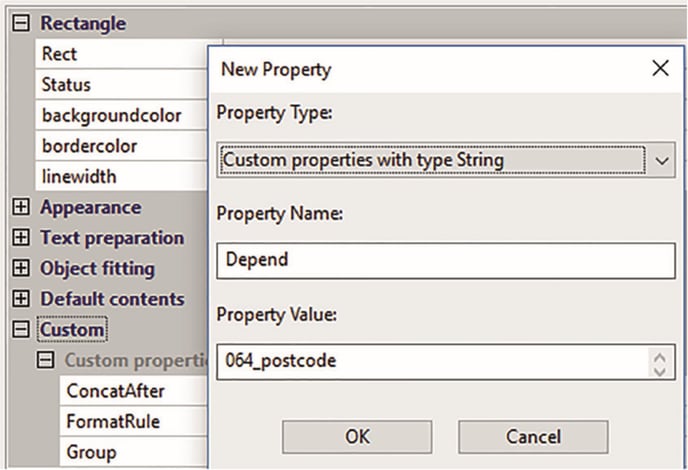
Task: Click the Cancel button
Action: [x=533, y=437]
